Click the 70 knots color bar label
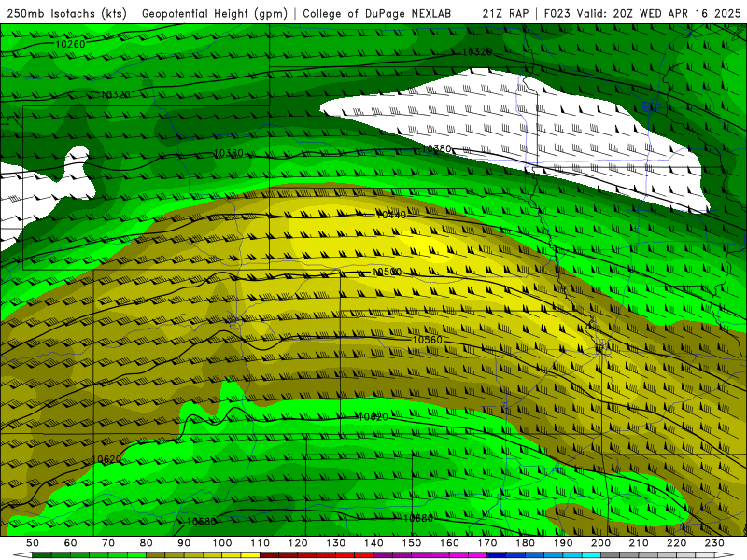The height and width of the screenshot is (560, 747). 108,543
